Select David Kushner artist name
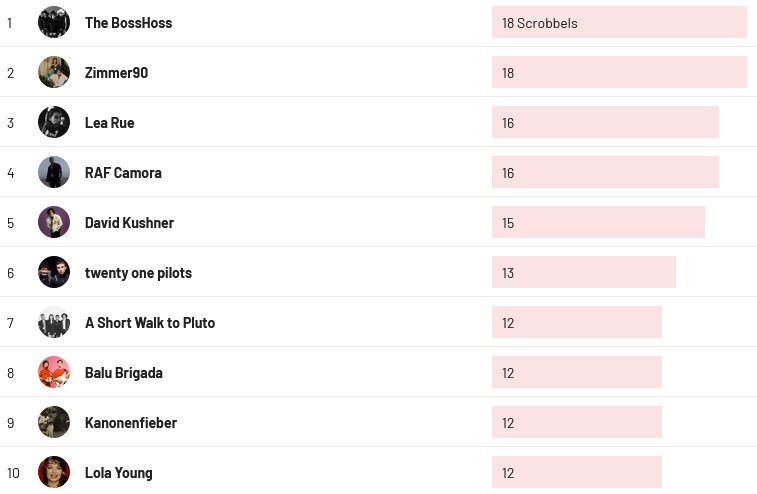The height and width of the screenshot is (494, 757). tap(129, 223)
